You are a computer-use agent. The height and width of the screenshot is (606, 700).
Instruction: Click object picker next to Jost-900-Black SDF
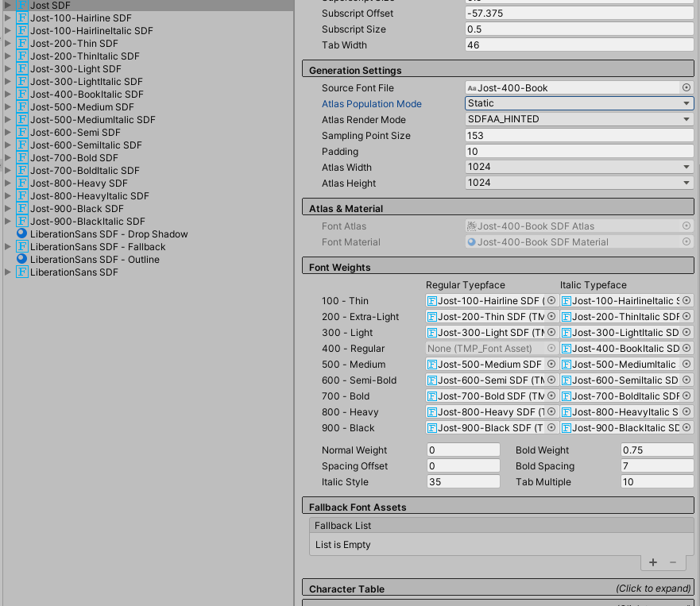[551, 427]
